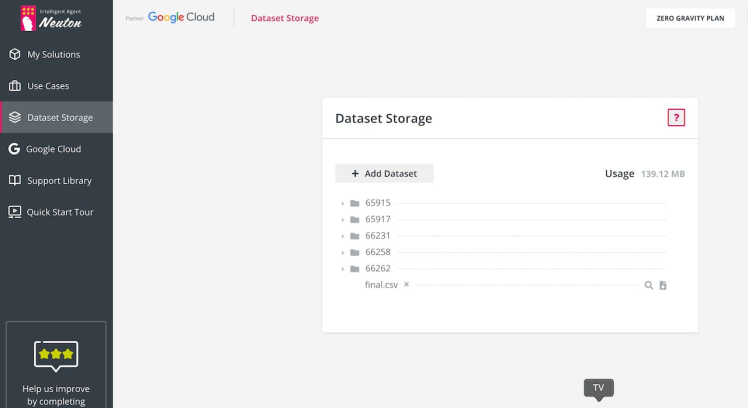Expand the 66258 folder arrow
748x408 pixels.
pos(343,252)
